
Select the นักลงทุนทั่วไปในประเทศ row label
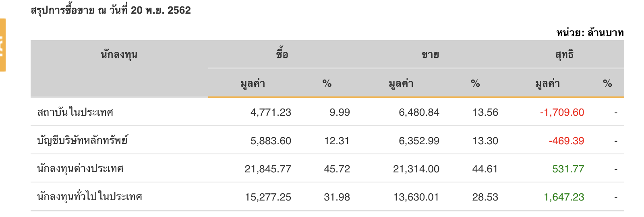coord(89,197)
